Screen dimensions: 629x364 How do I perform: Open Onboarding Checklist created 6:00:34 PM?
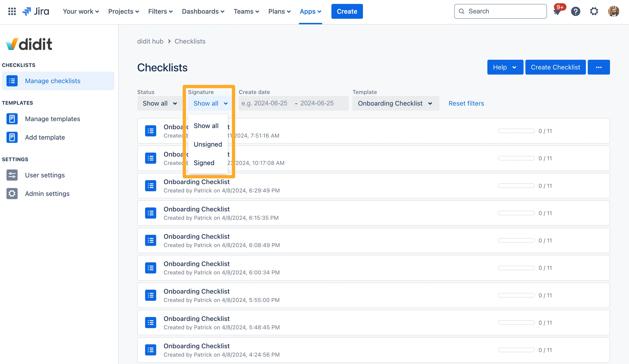pyautogui.click(x=373, y=268)
